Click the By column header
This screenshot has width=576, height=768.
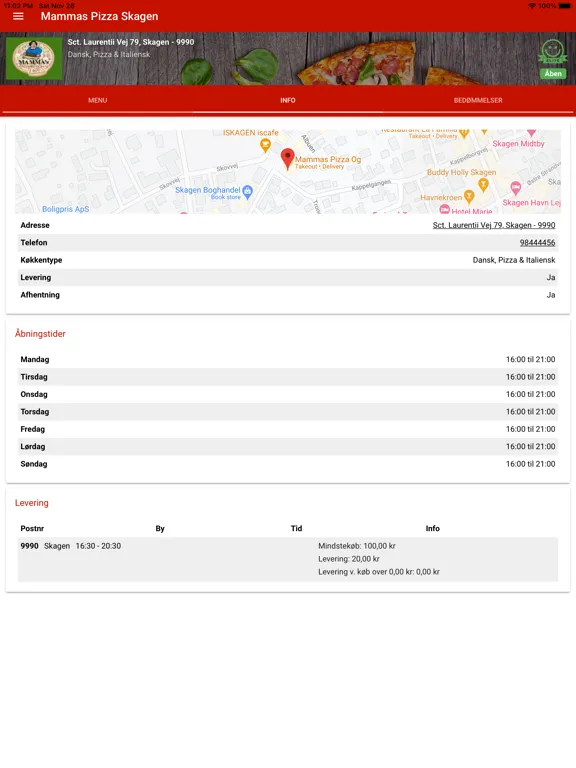pyautogui.click(x=160, y=528)
